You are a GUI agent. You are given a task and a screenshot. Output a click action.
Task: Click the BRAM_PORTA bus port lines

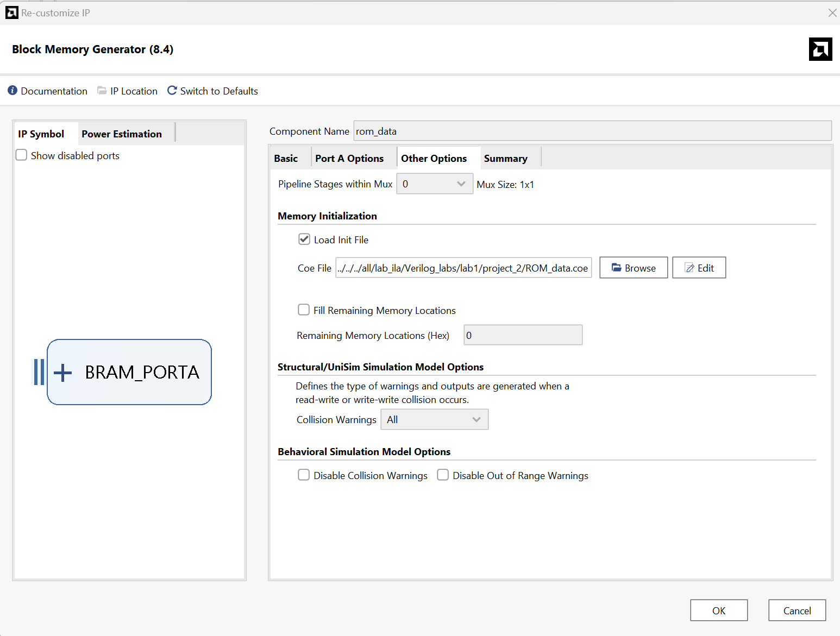pos(39,372)
